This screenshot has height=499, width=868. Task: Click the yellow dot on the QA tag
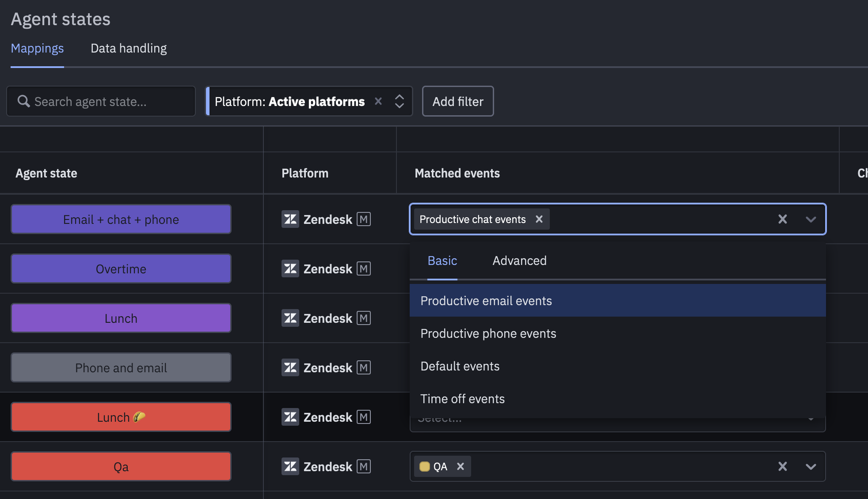pos(425,466)
